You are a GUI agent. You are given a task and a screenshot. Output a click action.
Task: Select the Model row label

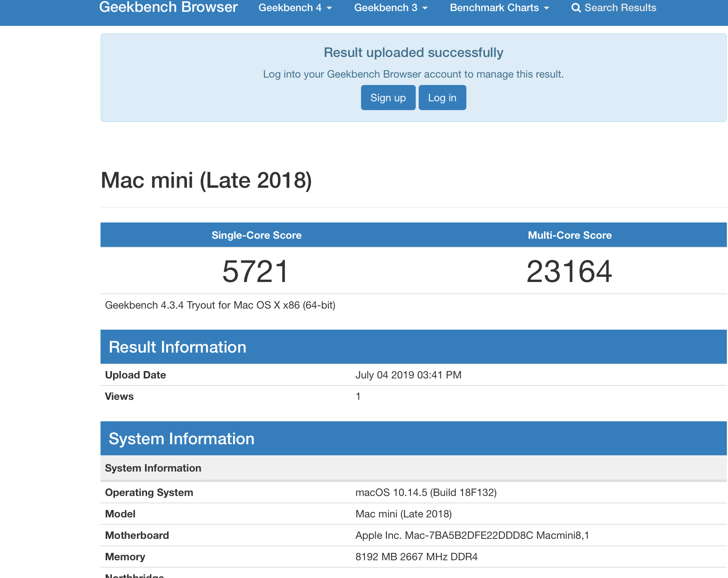click(x=120, y=514)
